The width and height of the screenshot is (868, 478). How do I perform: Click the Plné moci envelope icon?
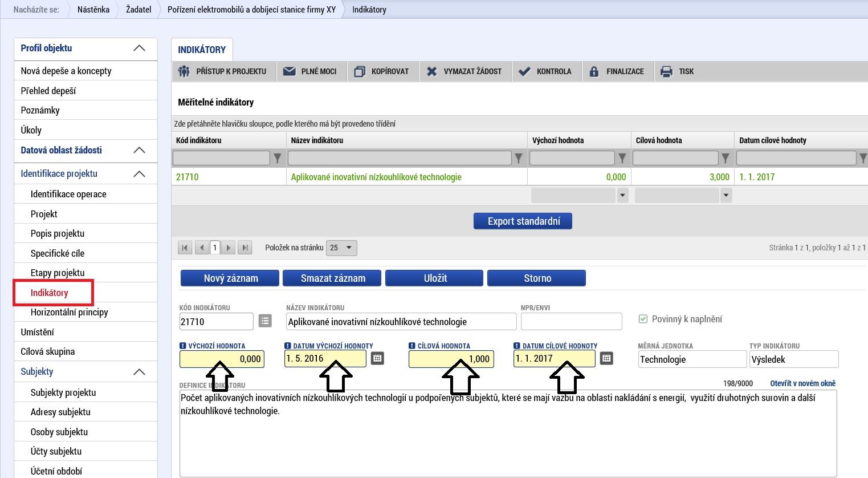point(290,71)
